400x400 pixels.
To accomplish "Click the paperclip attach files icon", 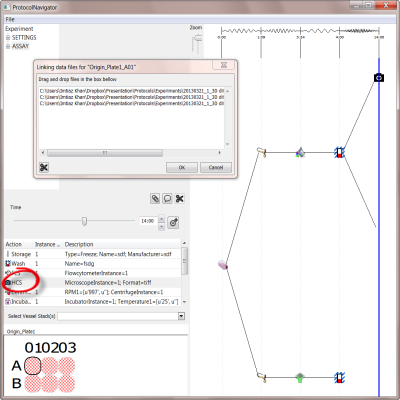I will 155,199.
